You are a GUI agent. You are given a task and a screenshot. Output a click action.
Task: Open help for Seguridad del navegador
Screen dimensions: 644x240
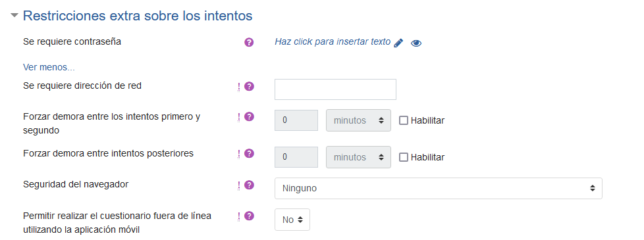click(249, 185)
